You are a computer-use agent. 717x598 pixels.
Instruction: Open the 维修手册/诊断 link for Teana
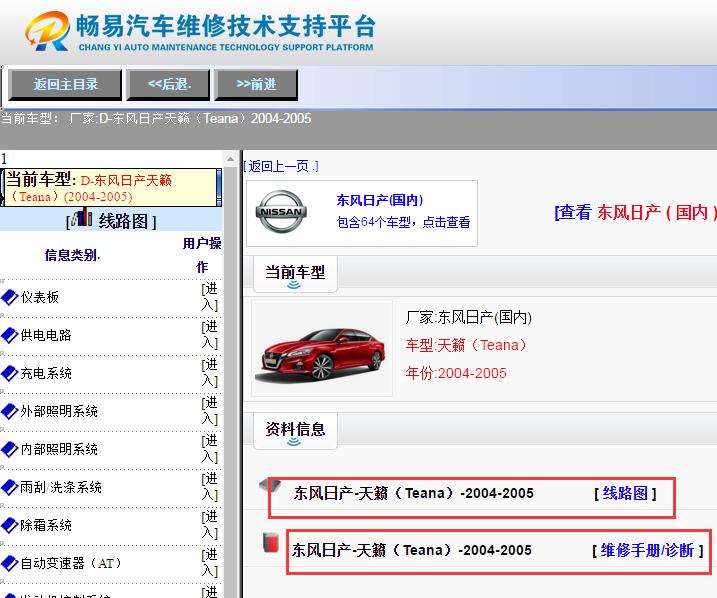pos(647,550)
